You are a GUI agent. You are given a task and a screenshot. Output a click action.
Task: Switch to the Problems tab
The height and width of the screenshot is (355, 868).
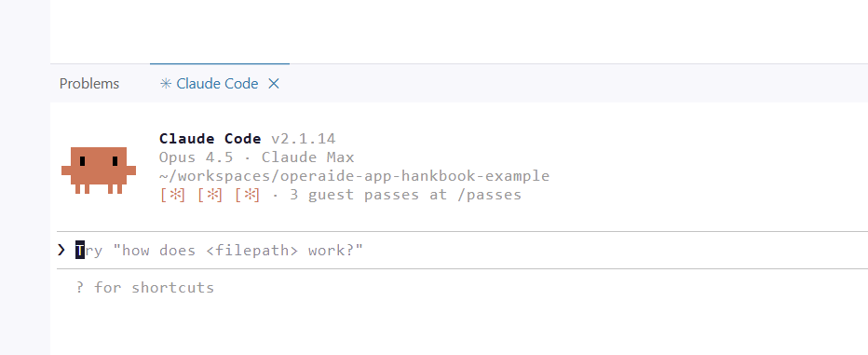pos(89,84)
